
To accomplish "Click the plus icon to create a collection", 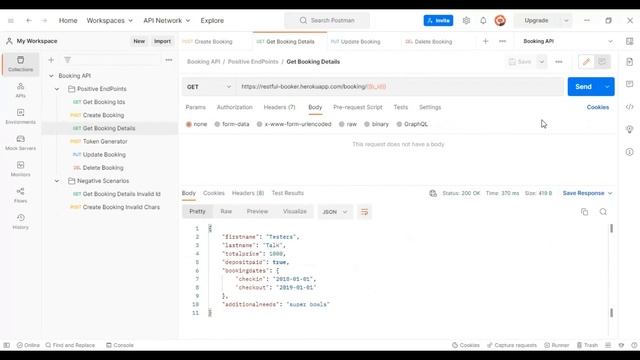I will pyautogui.click(x=51, y=60).
